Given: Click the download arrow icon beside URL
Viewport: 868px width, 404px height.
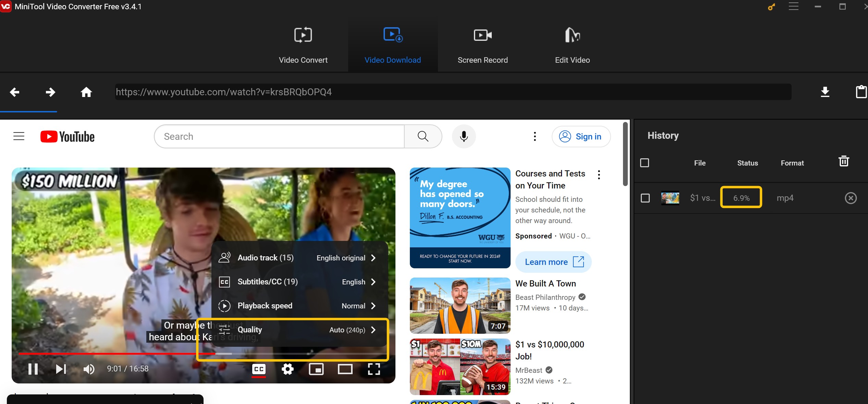Looking at the screenshot, I should pos(825,92).
